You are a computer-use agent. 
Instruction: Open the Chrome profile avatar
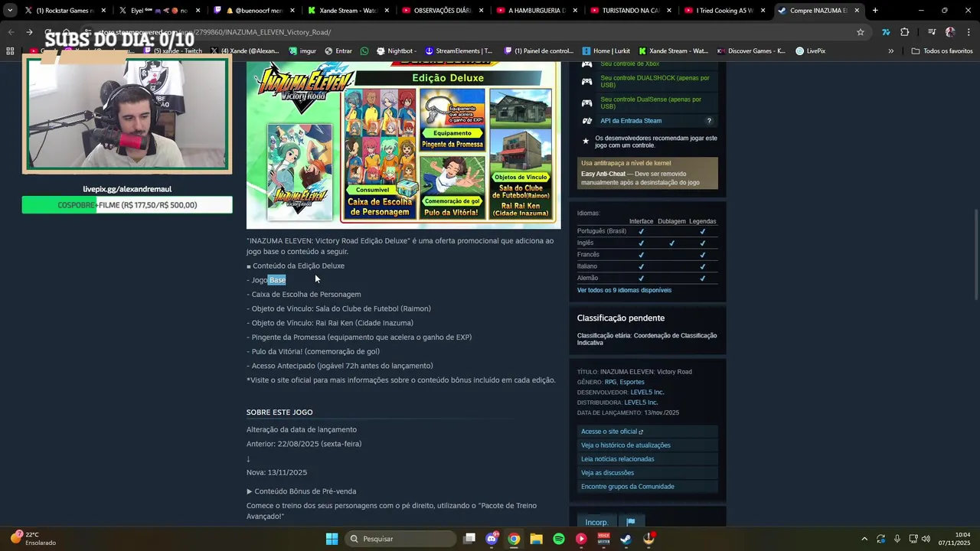pos(950,32)
